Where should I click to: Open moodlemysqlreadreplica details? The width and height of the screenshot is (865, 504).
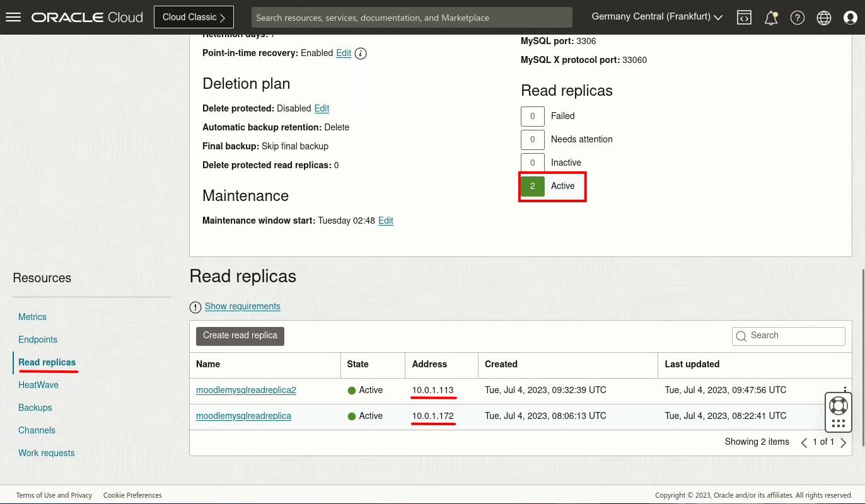(243, 416)
